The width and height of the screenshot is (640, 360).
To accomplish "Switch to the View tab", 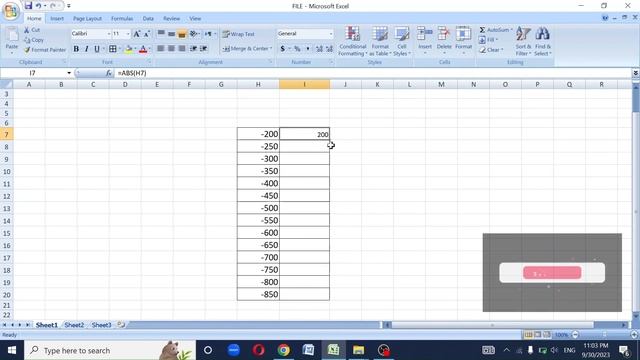I will click(195, 19).
